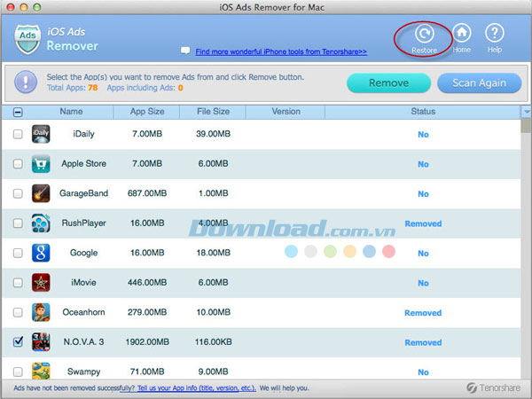Click the Restore icon in the header
The height and width of the screenshot is (399, 532).
pyautogui.click(x=424, y=35)
